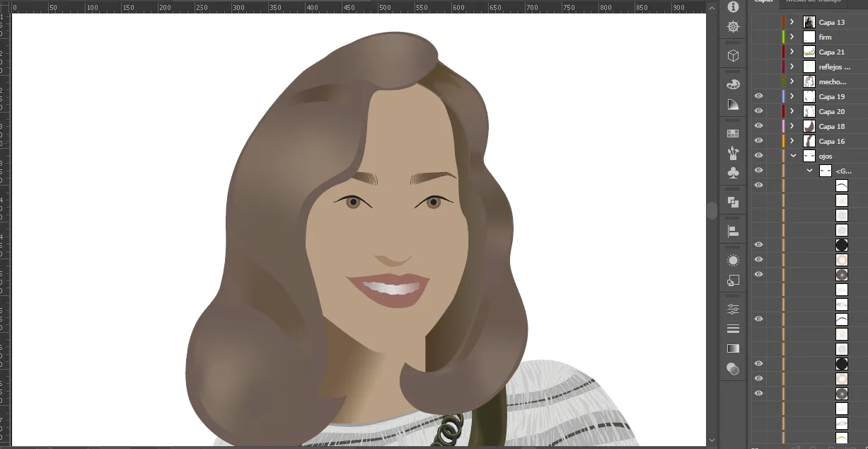The width and height of the screenshot is (868, 449).
Task: Open the sliders settings panel icon
Action: [x=733, y=309]
